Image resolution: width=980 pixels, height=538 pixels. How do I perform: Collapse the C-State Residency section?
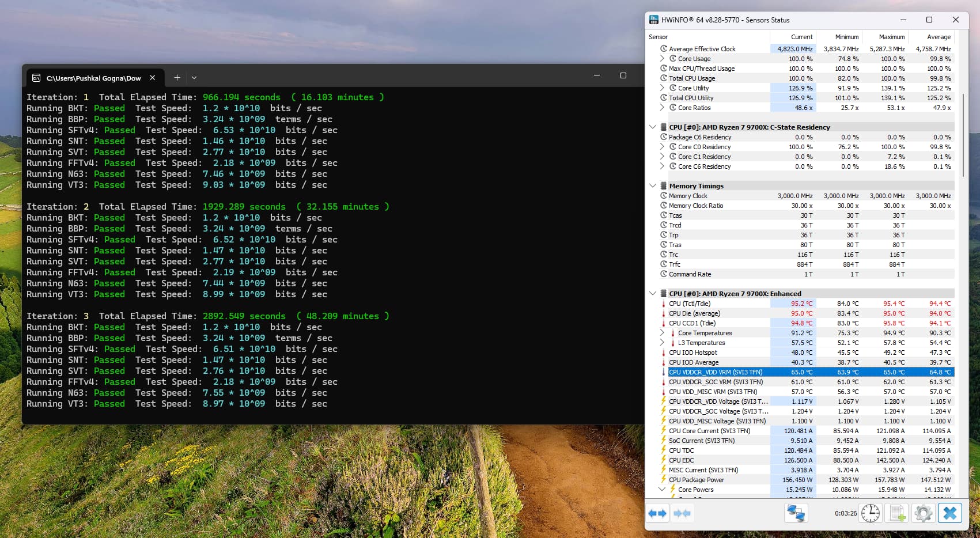653,127
